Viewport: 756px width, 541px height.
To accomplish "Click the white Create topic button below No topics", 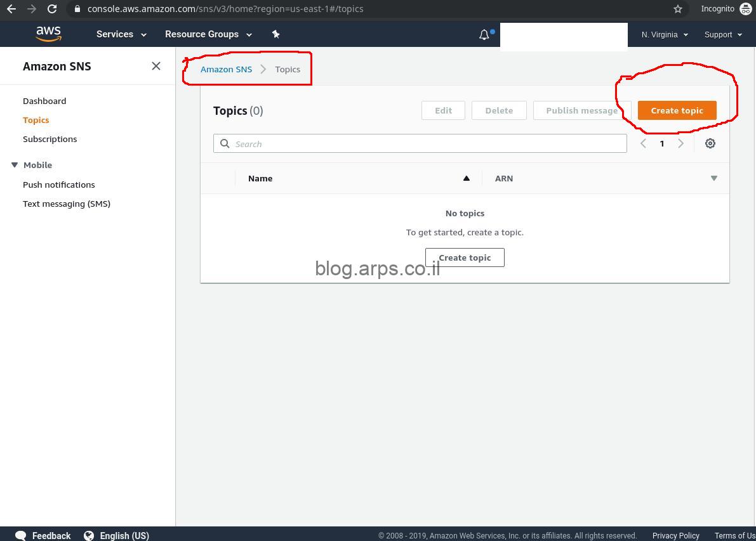I will [x=465, y=257].
